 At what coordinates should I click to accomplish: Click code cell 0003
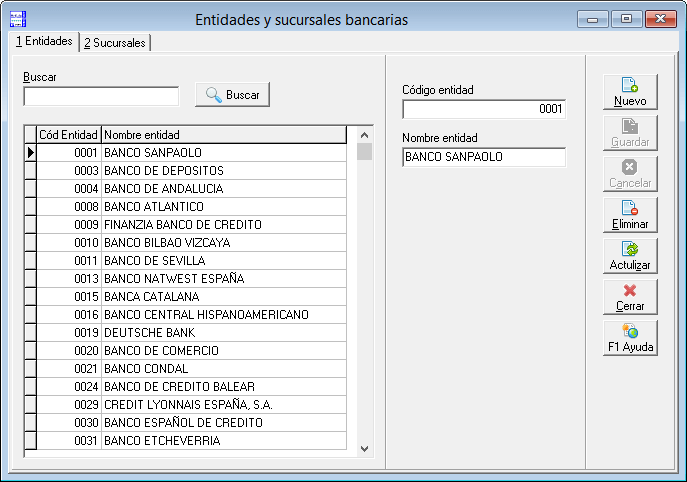coord(69,171)
